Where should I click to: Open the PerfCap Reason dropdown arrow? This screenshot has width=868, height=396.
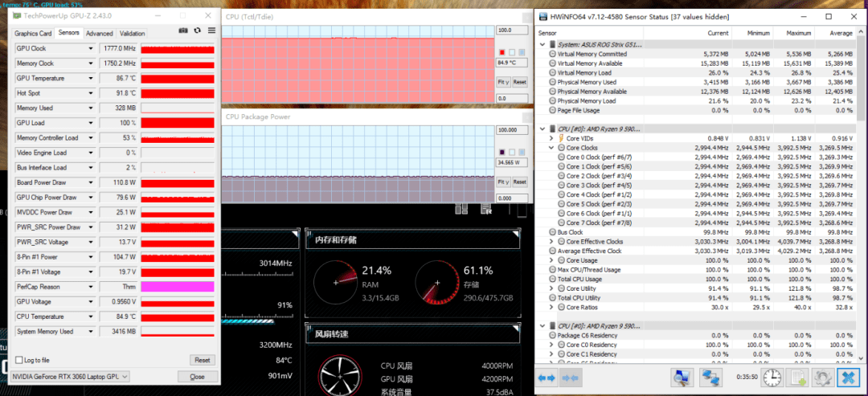pos(91,287)
